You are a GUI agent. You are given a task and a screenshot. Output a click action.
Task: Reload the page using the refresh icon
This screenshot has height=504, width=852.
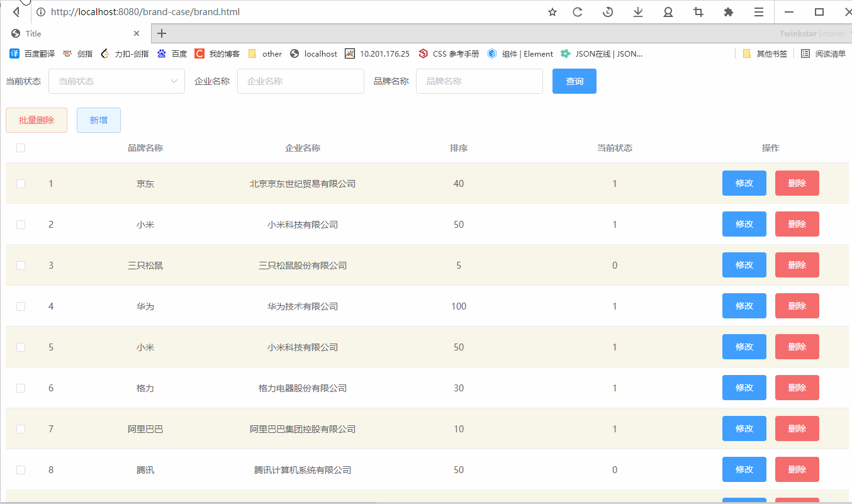point(577,12)
